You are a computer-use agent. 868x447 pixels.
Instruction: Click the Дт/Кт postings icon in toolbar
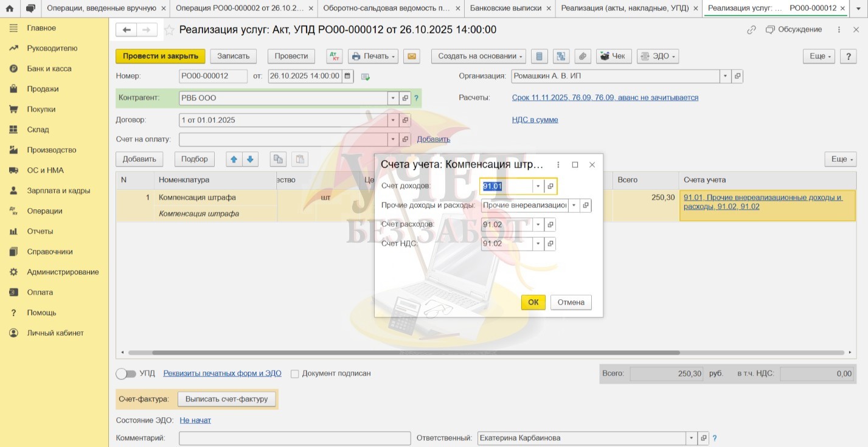[335, 56]
